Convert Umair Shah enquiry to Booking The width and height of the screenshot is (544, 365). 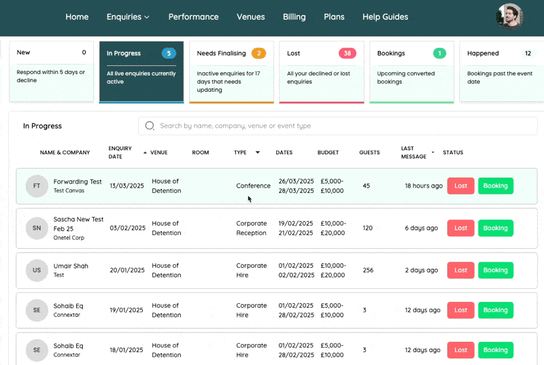click(x=495, y=270)
